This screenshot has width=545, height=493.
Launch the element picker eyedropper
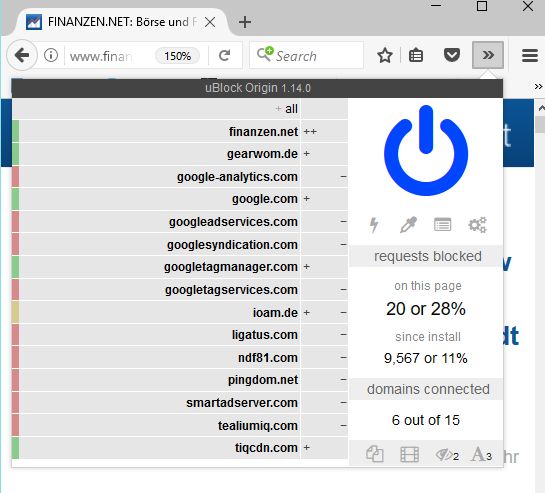click(408, 225)
